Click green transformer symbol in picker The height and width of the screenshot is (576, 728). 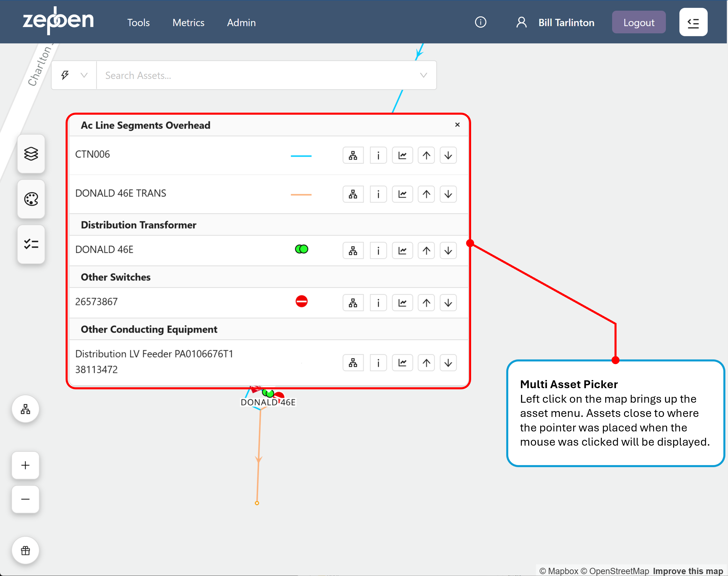[x=302, y=249]
